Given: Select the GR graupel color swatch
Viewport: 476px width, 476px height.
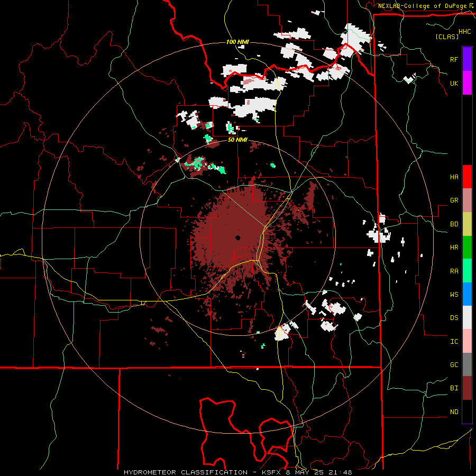Looking at the screenshot, I should tap(467, 200).
